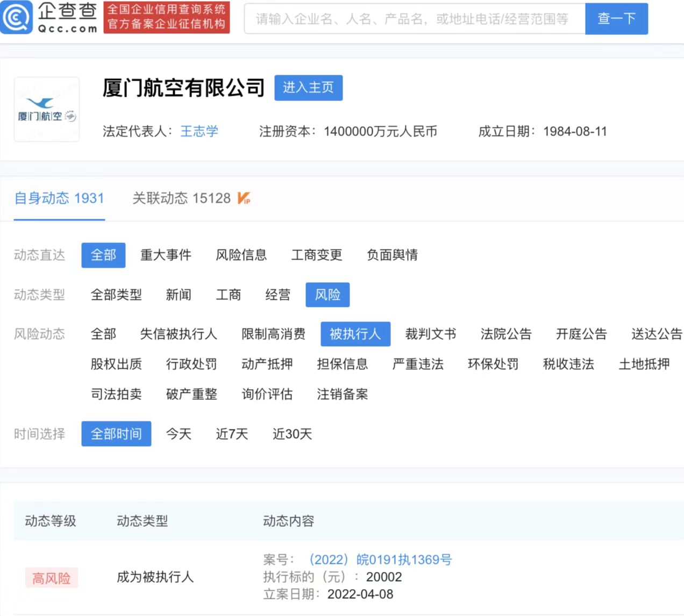Select 新闻 dynamic type
The width and height of the screenshot is (684, 616).
pos(179,295)
